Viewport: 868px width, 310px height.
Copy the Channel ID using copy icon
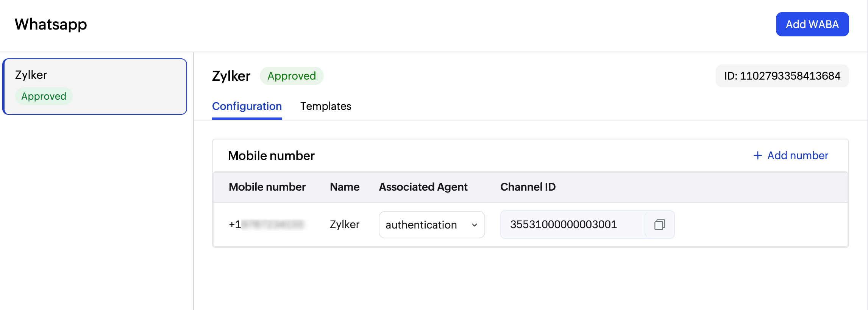coord(659,225)
